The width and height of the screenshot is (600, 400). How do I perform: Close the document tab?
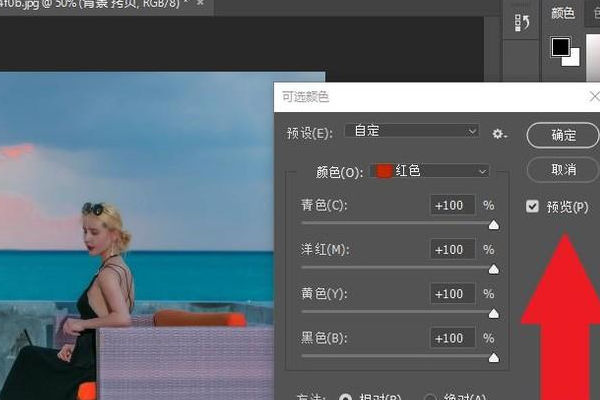click(x=200, y=3)
